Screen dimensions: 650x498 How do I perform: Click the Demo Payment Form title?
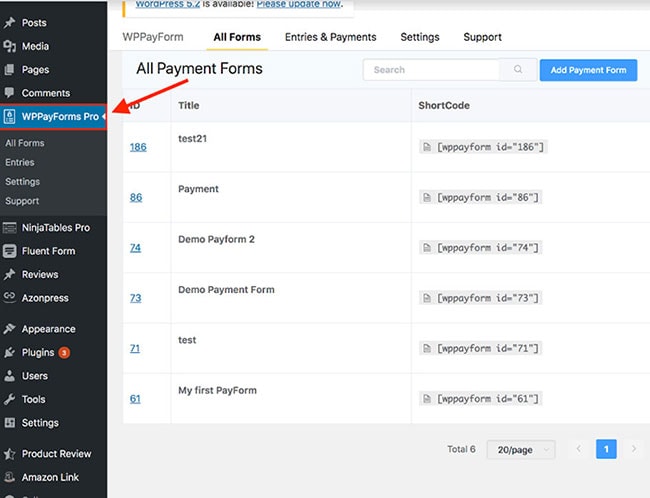coord(226,289)
